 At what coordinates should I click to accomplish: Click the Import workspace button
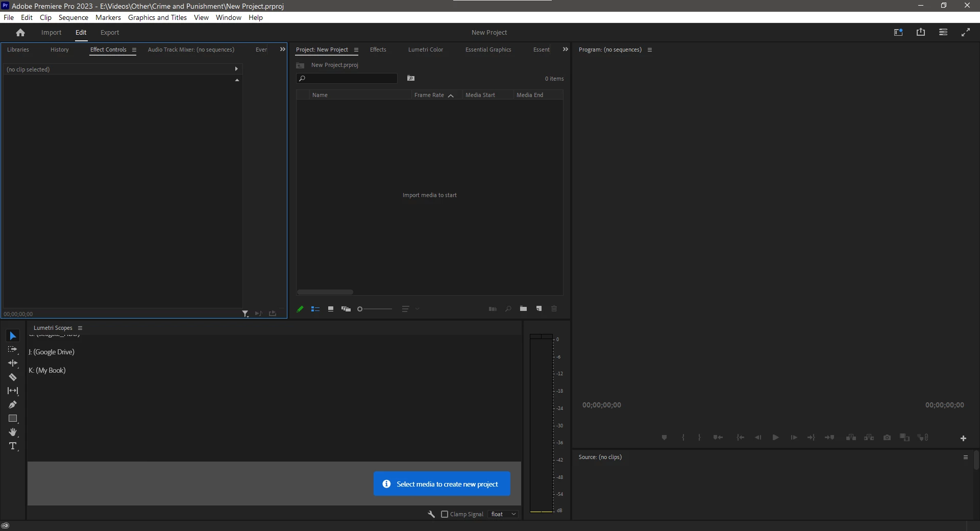tap(51, 32)
